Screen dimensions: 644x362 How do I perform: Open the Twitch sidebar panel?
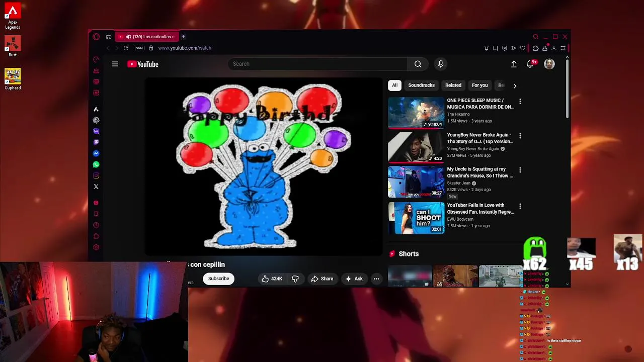pos(96,142)
